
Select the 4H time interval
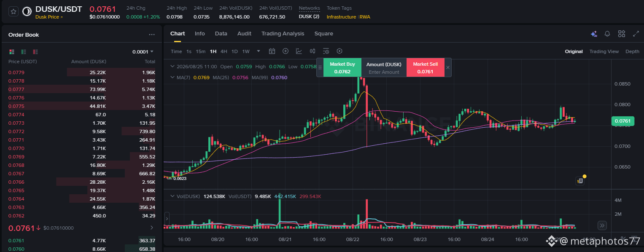(224, 51)
